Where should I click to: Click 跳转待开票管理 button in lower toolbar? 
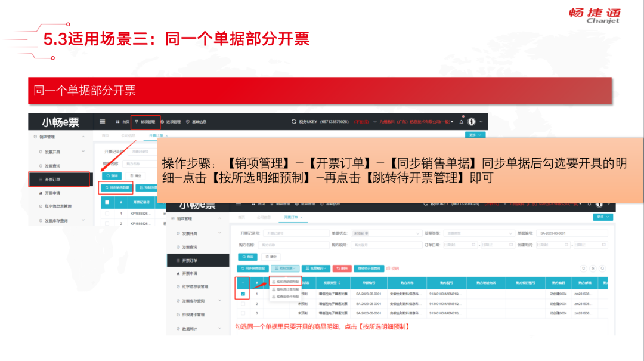pyautogui.click(x=369, y=269)
